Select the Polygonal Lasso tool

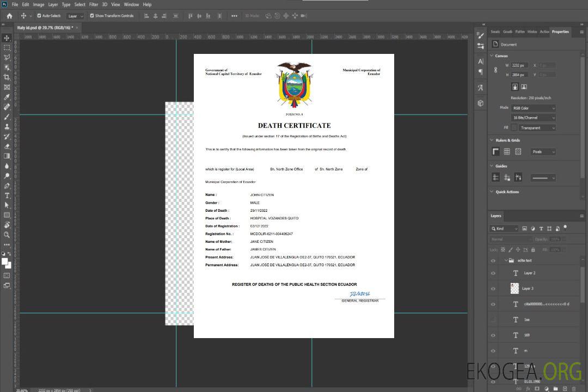coord(7,57)
